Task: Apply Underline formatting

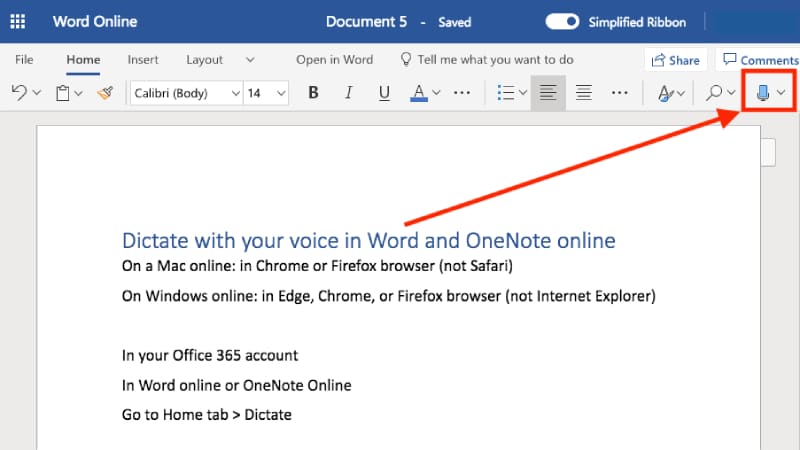Action: point(384,93)
